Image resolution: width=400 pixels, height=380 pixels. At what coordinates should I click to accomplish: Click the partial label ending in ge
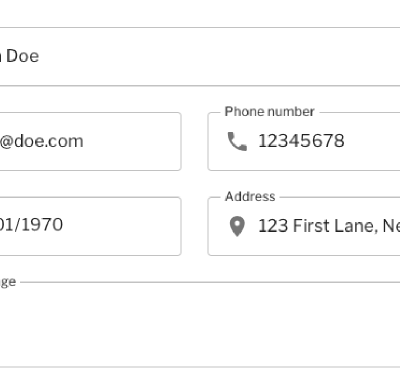[x=8, y=282]
